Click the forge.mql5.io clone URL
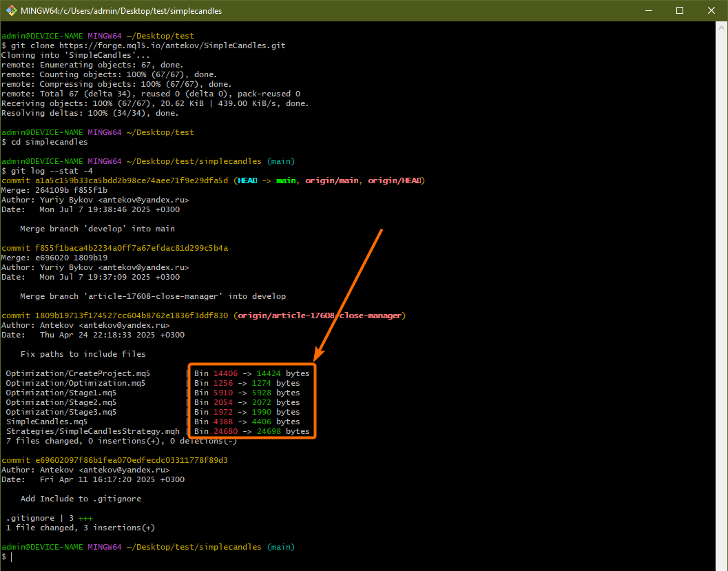 [173, 45]
